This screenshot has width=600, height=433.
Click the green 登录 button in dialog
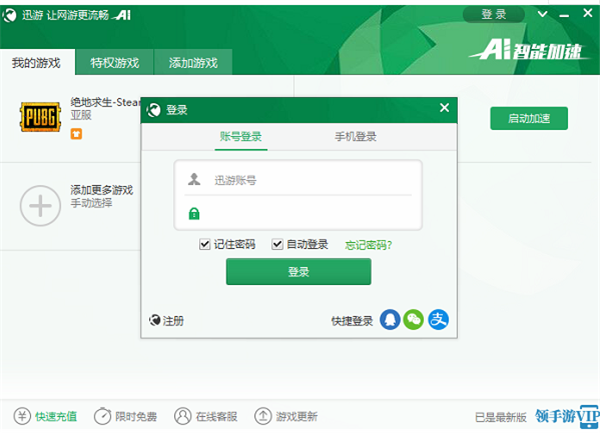298,272
